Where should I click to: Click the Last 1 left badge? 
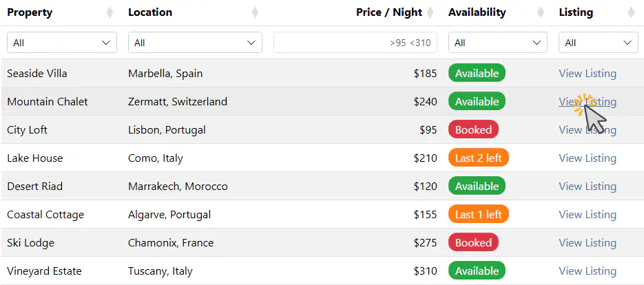tap(478, 215)
